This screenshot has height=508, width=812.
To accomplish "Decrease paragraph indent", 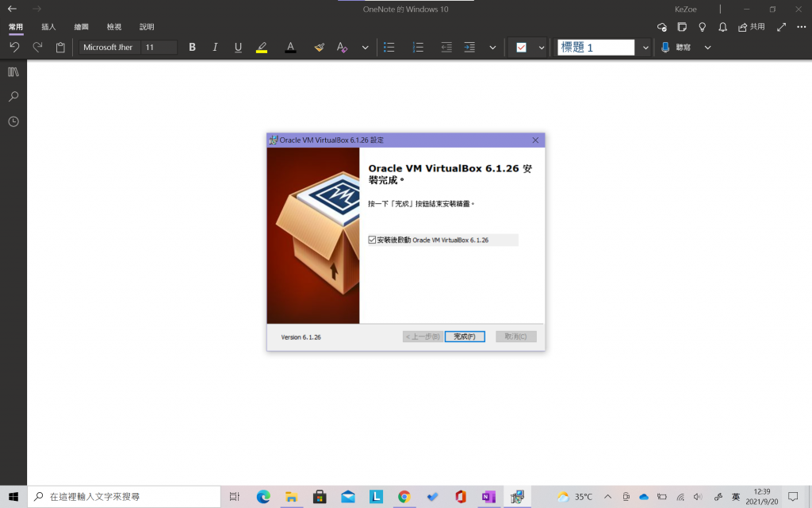I will [446, 47].
